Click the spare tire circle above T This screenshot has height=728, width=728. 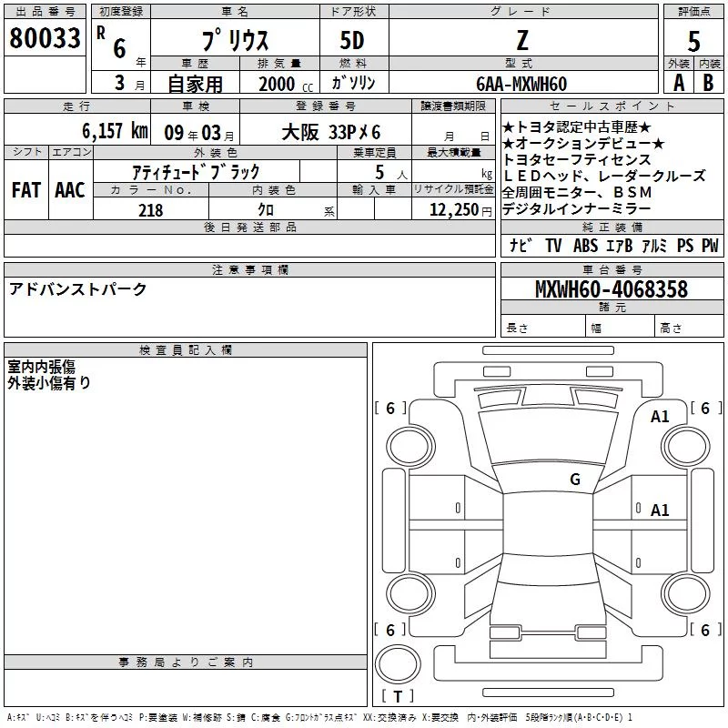pyautogui.click(x=398, y=664)
